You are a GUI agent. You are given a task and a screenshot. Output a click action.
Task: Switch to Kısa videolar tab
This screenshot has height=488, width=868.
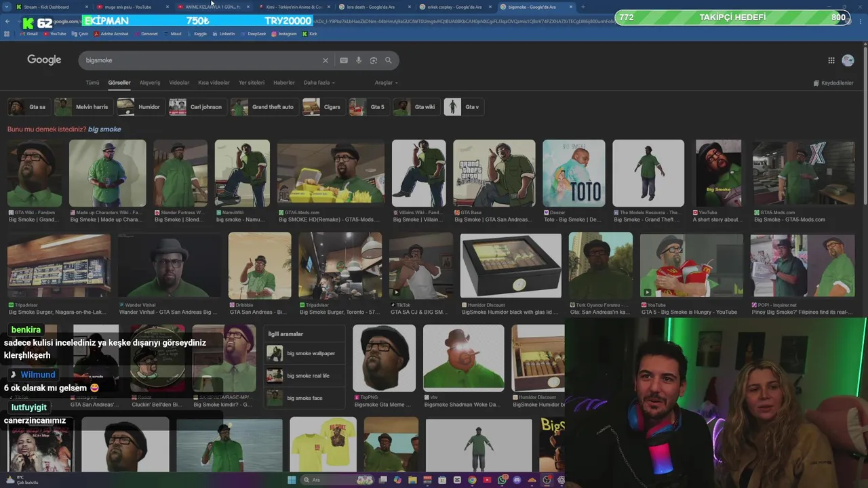coord(214,83)
